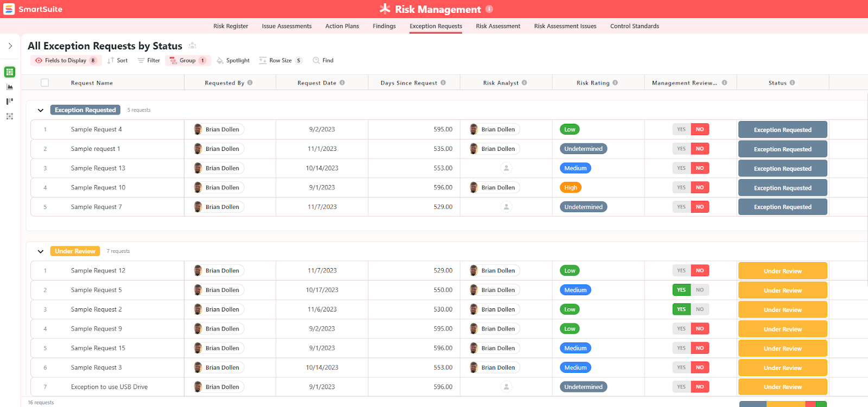Click the sharing people icon next to view title

[x=192, y=46]
